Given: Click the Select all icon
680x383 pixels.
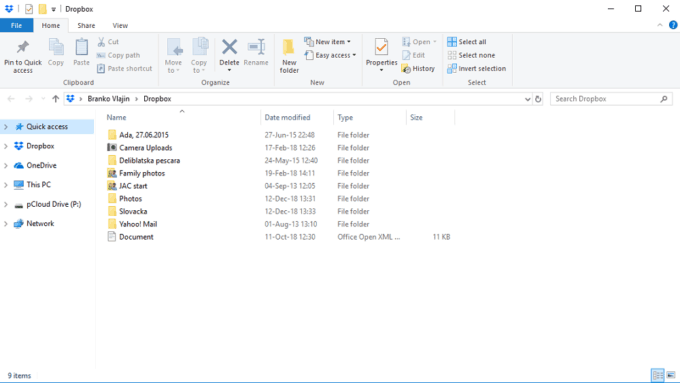Looking at the screenshot, I should (452, 42).
